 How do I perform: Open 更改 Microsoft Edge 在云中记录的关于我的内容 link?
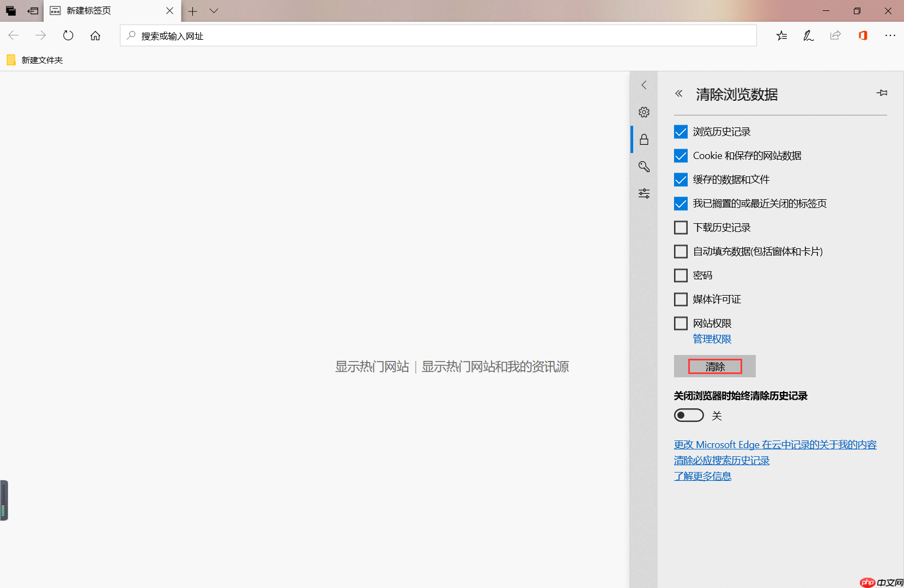click(775, 445)
